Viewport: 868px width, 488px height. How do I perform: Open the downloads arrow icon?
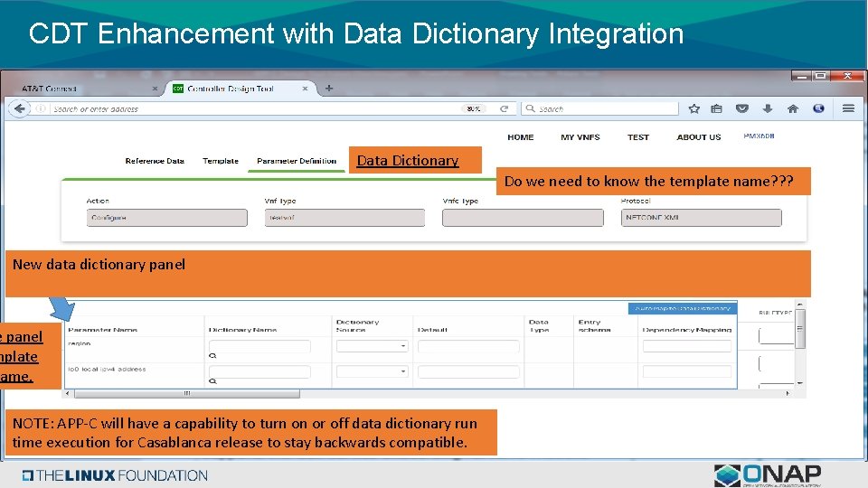(768, 109)
